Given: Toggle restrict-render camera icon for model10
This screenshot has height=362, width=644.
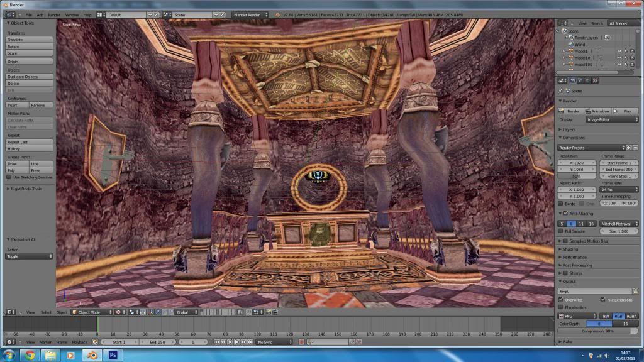Looking at the screenshot, I should coord(632,58).
